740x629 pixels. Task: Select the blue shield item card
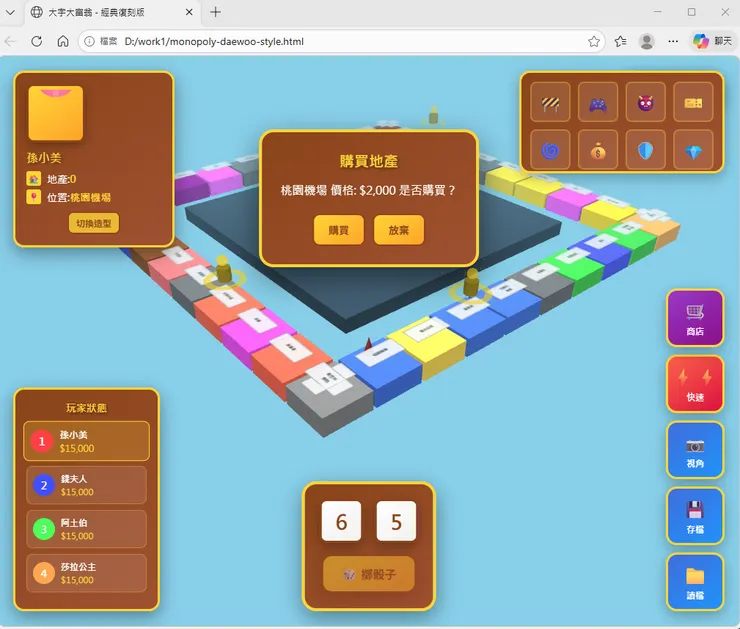pyautogui.click(x=646, y=150)
